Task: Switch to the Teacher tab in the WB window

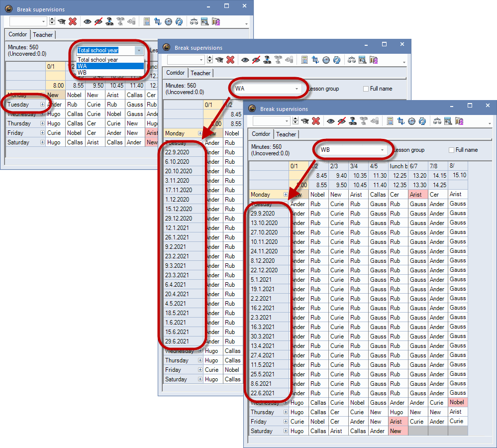Action: tap(286, 134)
